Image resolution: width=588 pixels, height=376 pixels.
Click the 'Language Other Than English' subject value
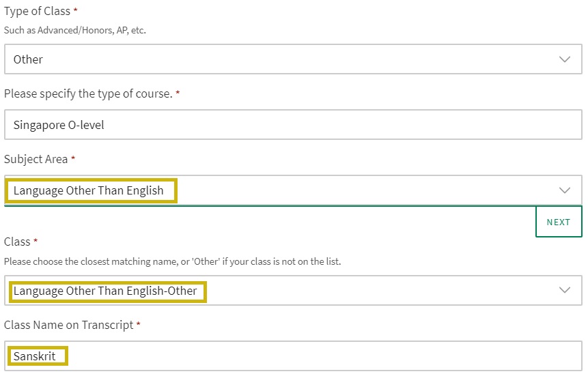[x=89, y=190]
